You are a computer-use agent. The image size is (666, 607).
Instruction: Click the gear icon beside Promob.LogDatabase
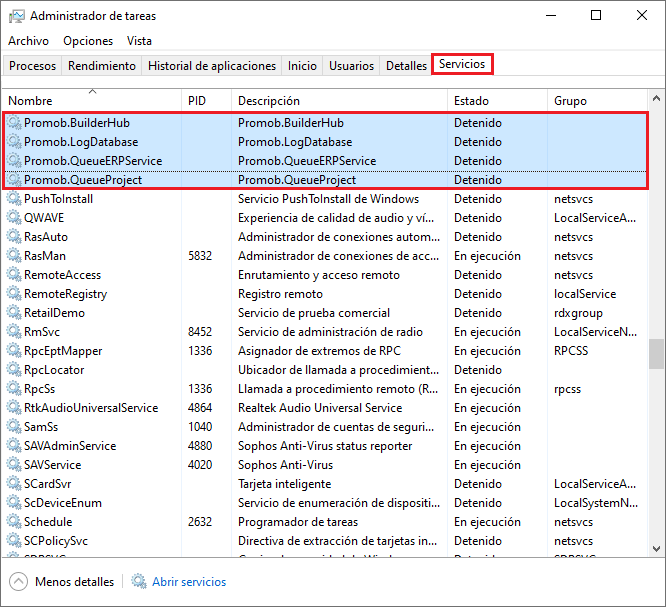tap(14, 142)
